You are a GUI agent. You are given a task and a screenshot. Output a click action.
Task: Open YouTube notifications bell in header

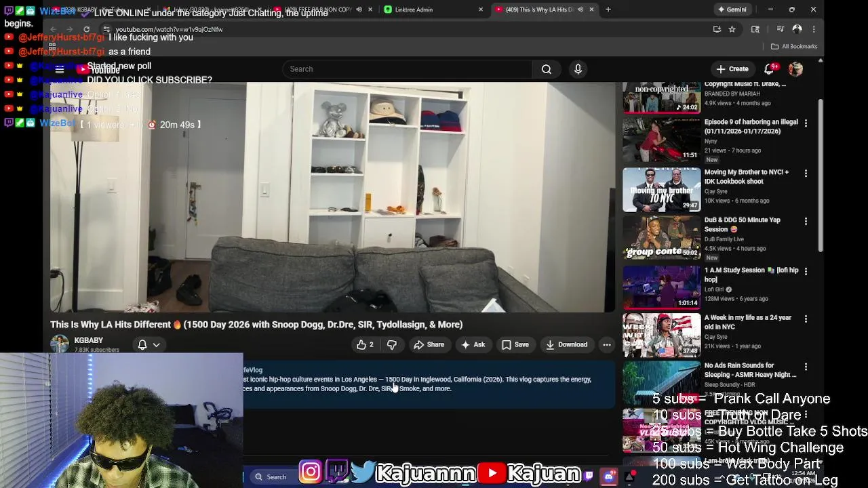pos(769,69)
